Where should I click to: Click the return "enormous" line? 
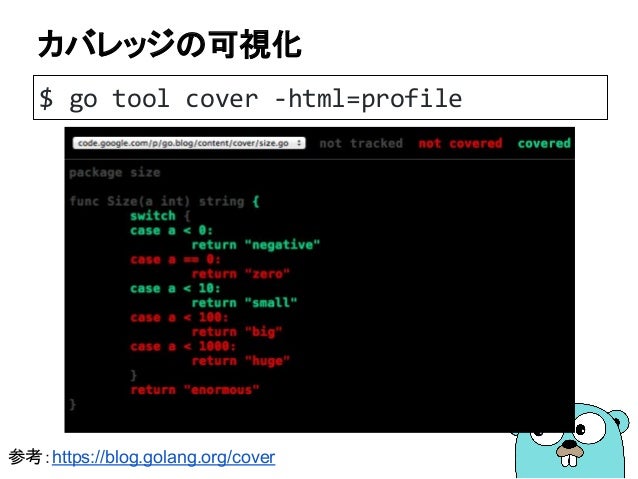(x=194, y=389)
